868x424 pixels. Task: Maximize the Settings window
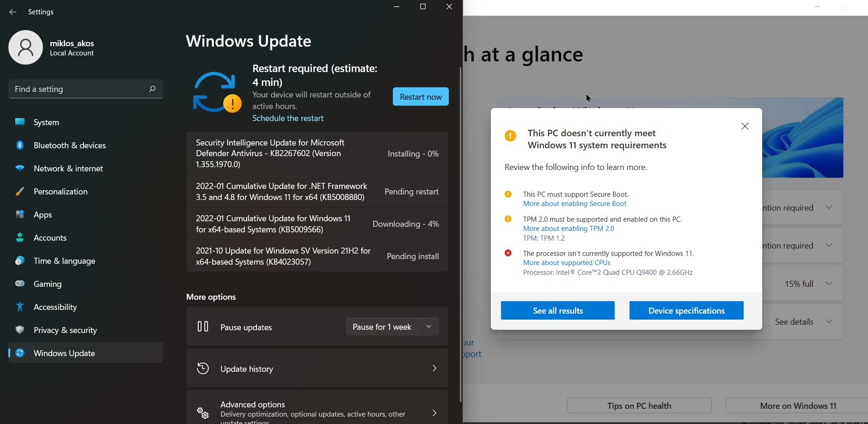[422, 6]
